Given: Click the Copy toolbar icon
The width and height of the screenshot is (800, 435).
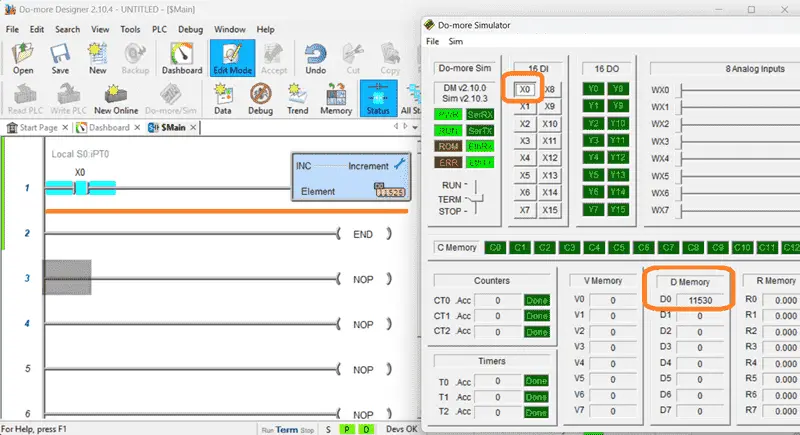Looking at the screenshot, I should coord(390,59).
